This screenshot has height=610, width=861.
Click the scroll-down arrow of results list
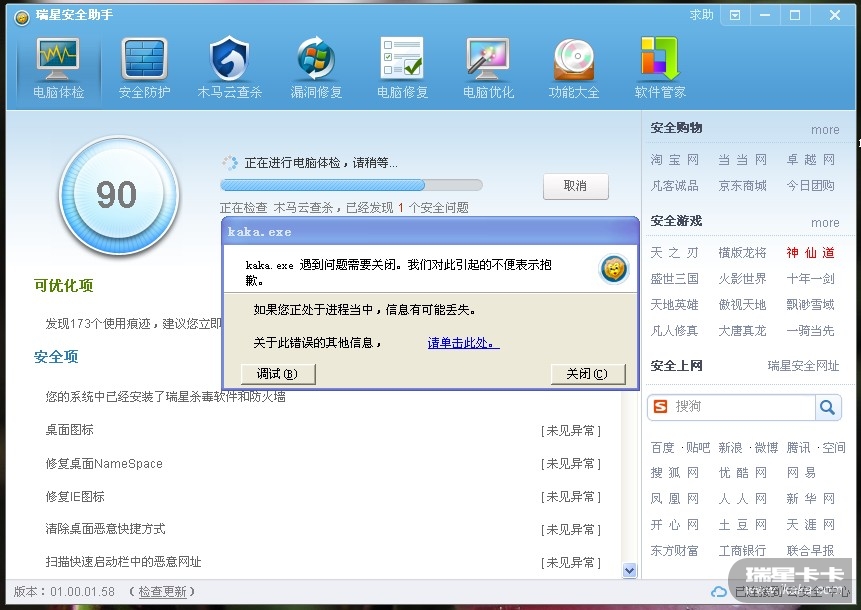(x=629, y=570)
